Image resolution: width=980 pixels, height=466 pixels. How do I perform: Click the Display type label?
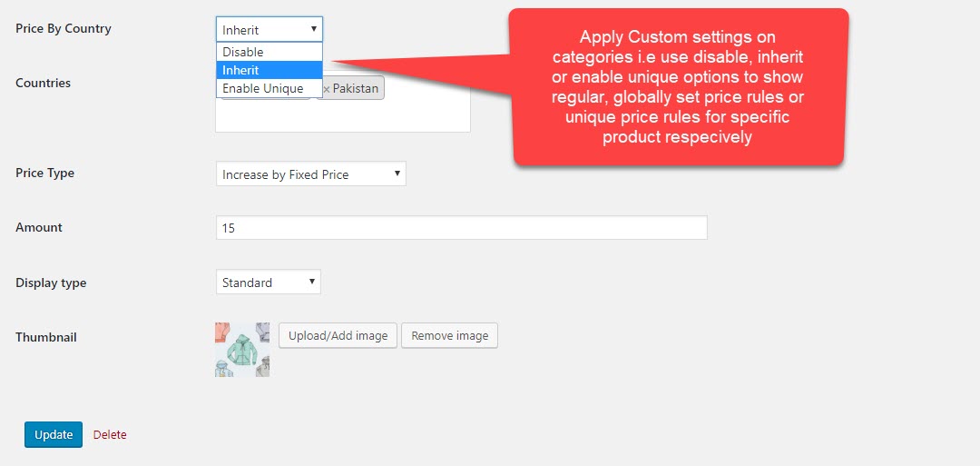click(51, 283)
